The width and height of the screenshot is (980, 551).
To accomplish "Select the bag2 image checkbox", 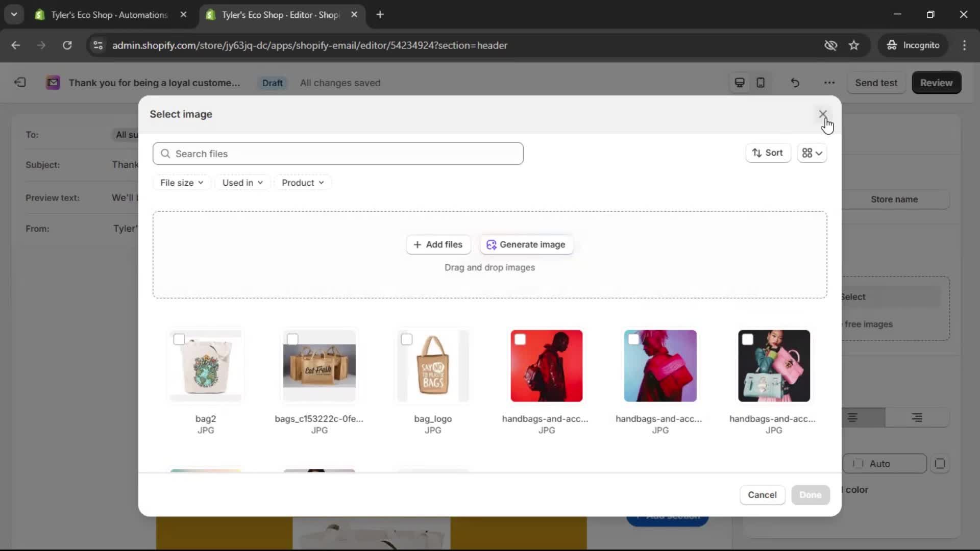I will 180,339.
